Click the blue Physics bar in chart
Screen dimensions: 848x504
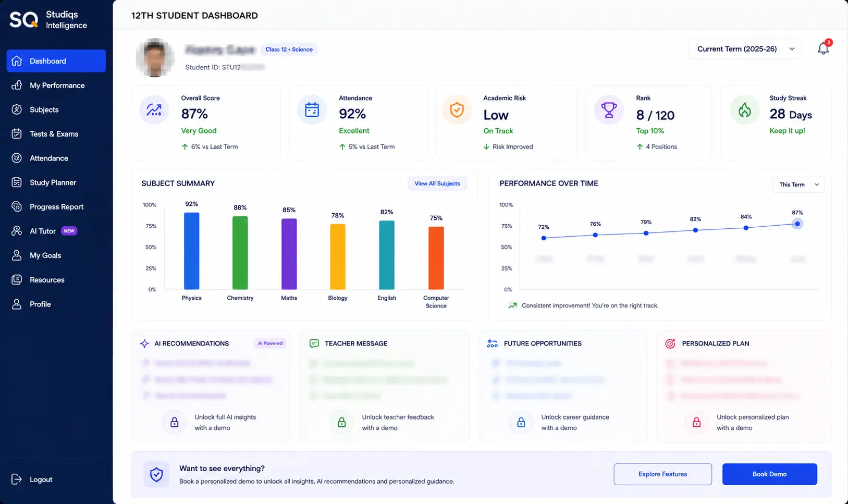(191, 251)
